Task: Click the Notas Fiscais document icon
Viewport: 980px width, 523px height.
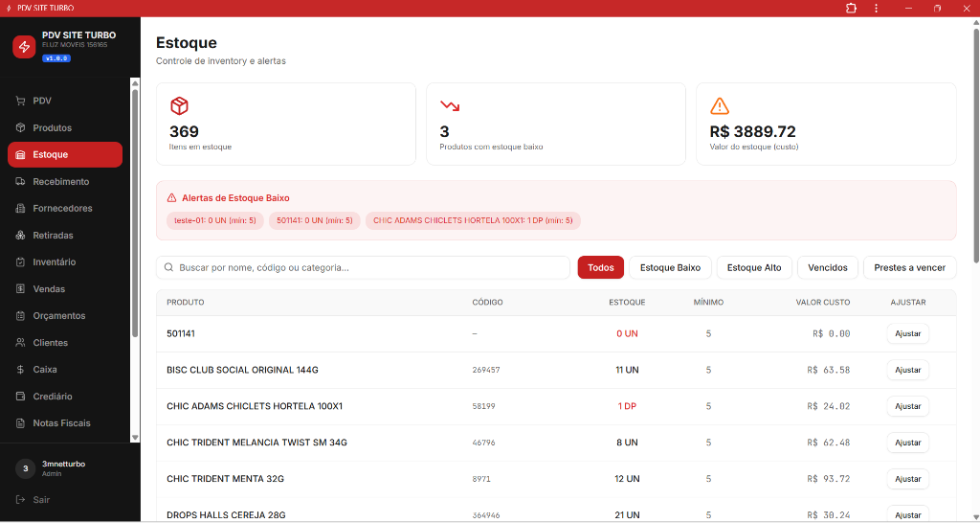Action: point(21,423)
